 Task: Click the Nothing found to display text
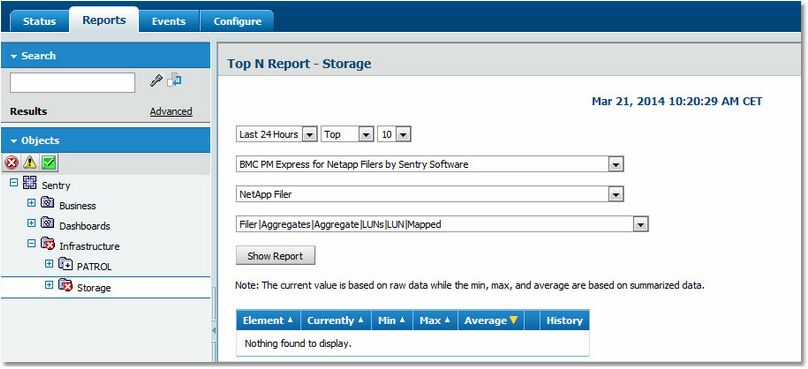(x=298, y=343)
